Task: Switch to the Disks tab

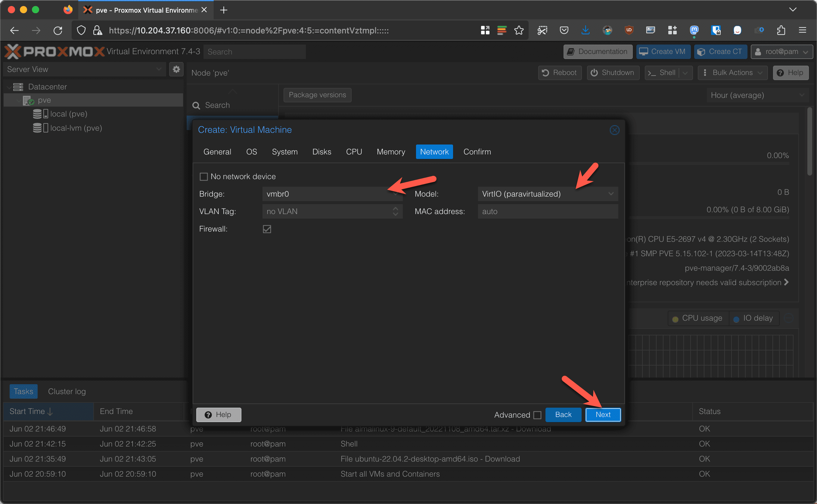Action: tap(322, 152)
